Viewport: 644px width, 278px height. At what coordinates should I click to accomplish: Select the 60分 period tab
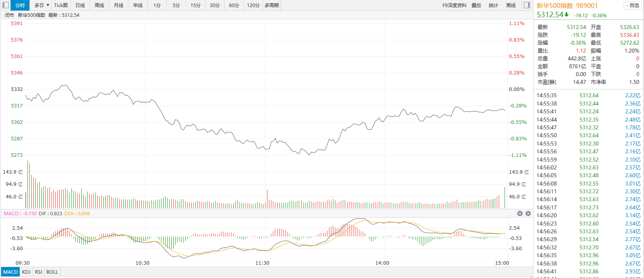234,5
